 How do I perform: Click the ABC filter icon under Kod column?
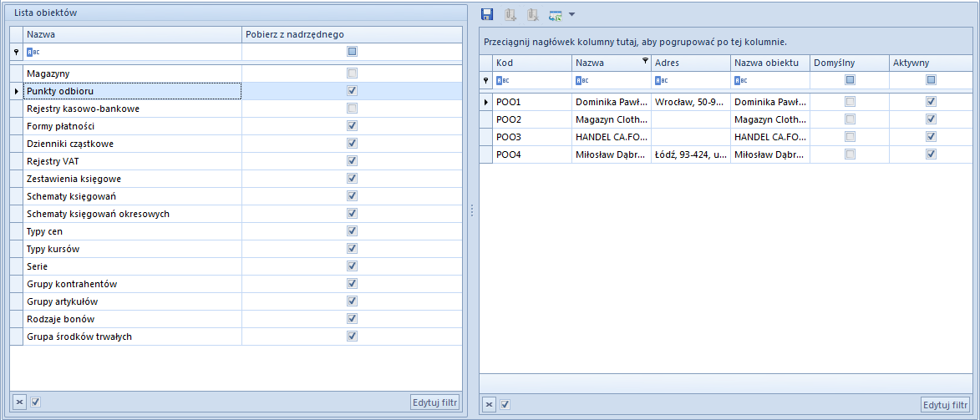click(502, 81)
